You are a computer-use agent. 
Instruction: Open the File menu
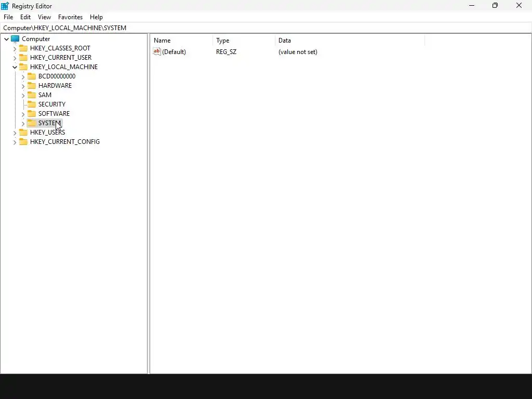pyautogui.click(x=8, y=17)
